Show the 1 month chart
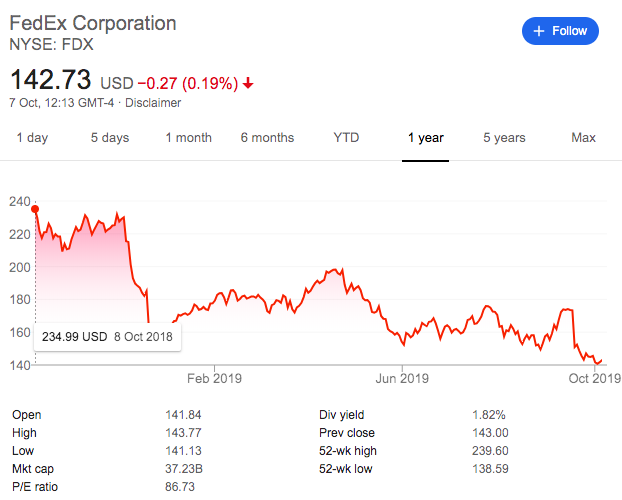622x500 pixels. (x=188, y=138)
